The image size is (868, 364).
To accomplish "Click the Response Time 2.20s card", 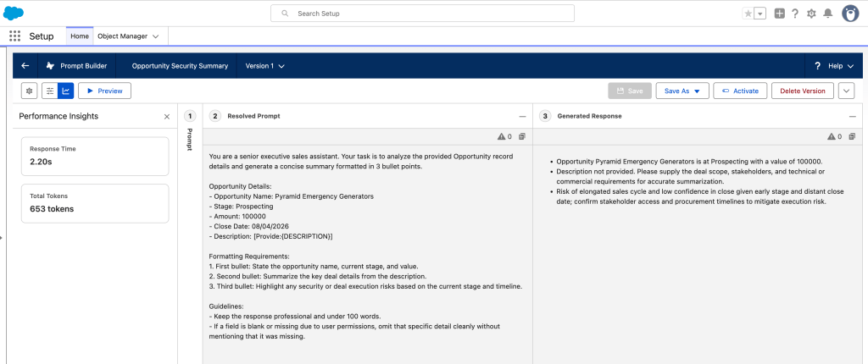I will (x=95, y=157).
